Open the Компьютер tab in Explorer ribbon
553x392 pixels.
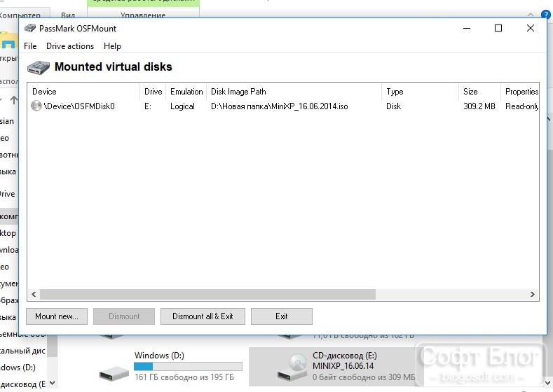(x=20, y=15)
